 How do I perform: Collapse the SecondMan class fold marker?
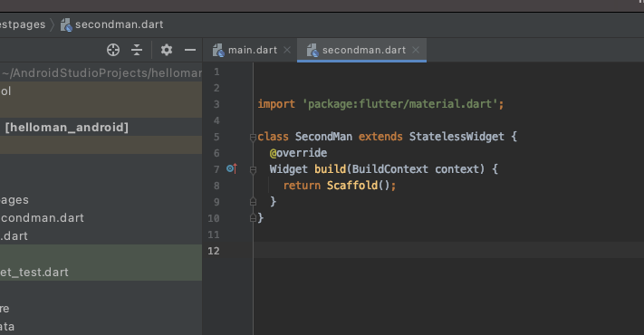click(253, 137)
